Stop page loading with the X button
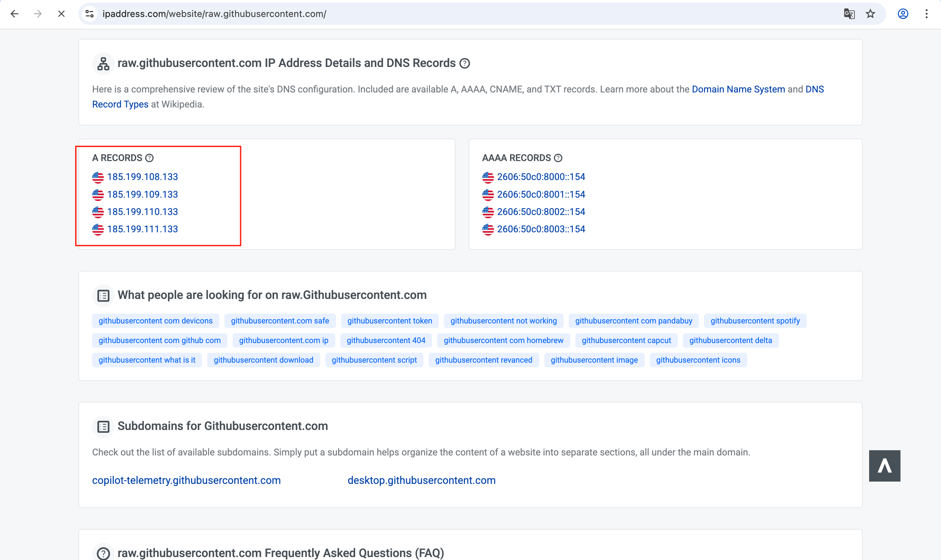The height and width of the screenshot is (560, 941). (61, 14)
